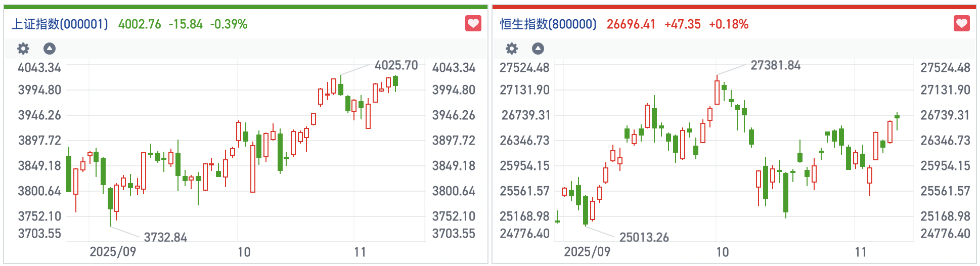Open the 上证指数(000001) title link
980x266 pixels.
tap(60, 24)
